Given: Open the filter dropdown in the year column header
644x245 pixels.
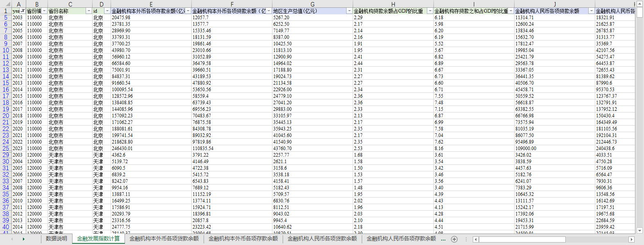Looking at the screenshot, I should pyautogui.click(x=23, y=11).
